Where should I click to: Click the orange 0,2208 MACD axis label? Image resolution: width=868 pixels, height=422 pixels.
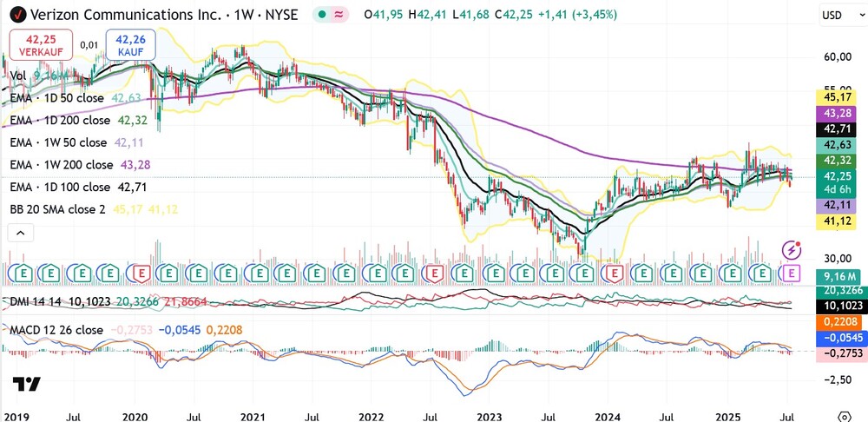[x=837, y=322]
